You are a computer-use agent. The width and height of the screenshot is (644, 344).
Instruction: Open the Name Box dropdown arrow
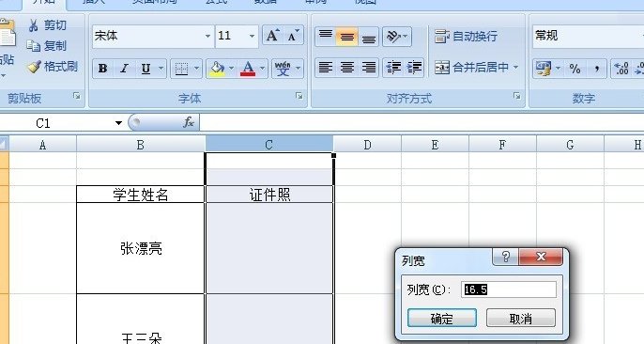tap(118, 123)
